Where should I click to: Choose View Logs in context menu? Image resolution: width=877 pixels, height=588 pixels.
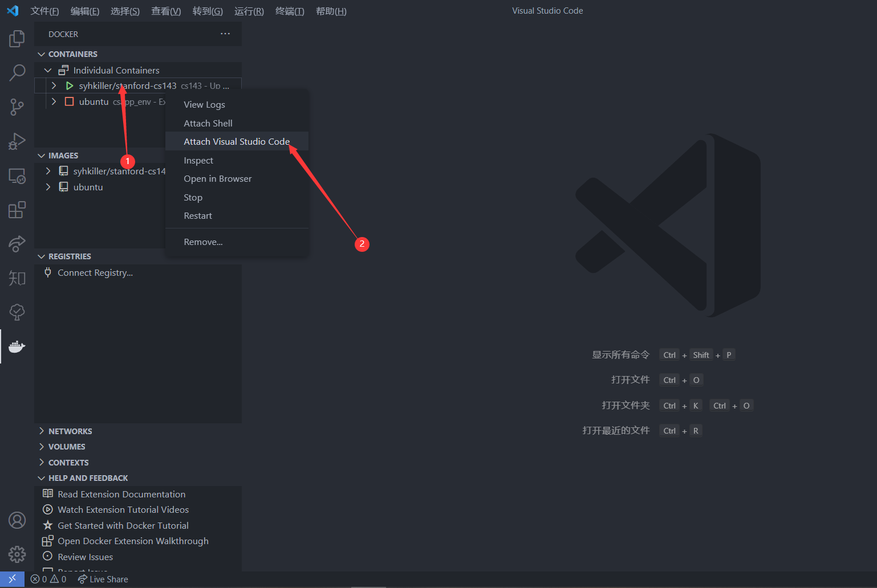tap(237, 105)
